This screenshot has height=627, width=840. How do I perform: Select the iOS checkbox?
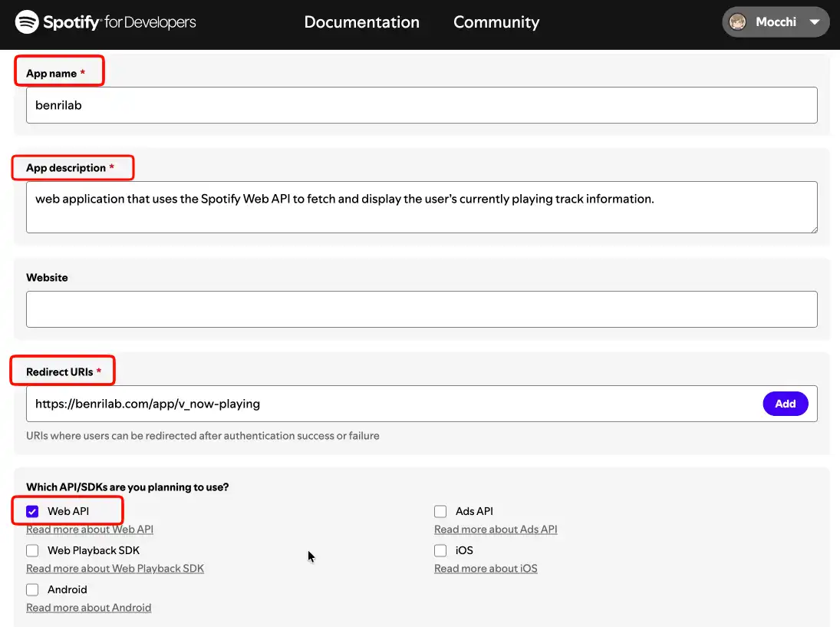440,550
